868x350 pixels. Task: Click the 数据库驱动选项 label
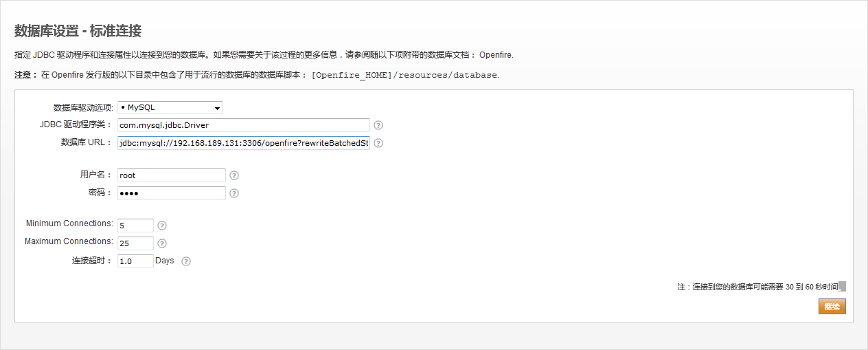pos(83,108)
